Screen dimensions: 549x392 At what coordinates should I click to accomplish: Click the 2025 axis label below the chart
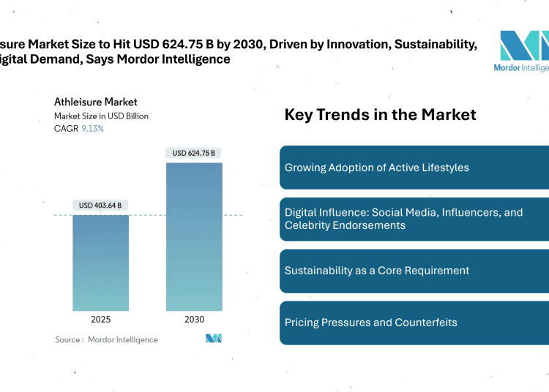(x=101, y=320)
